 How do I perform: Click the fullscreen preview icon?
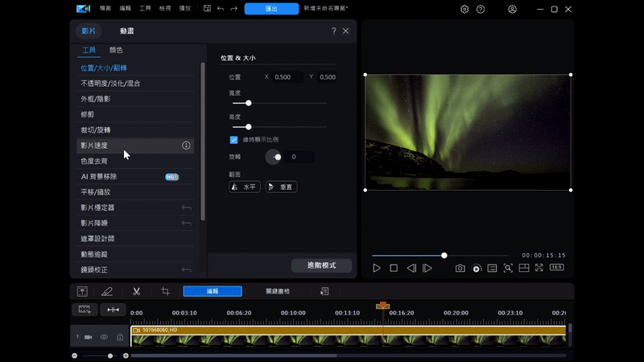[x=539, y=268]
